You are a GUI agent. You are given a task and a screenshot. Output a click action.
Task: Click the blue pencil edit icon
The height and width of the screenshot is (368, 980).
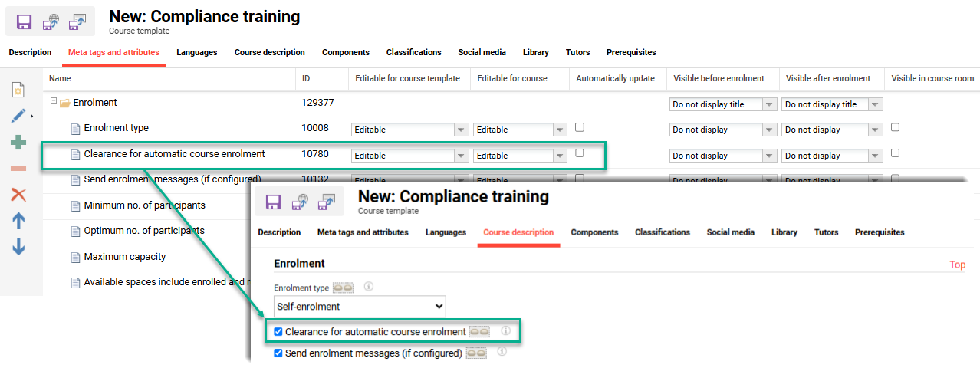pos(18,117)
